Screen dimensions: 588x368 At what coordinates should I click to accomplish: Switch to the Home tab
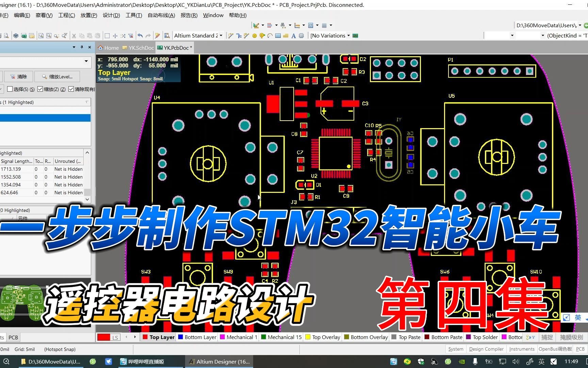[x=109, y=48]
